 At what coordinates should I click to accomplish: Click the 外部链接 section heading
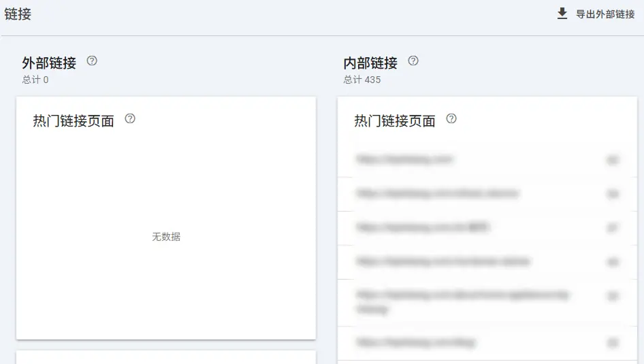coord(49,63)
